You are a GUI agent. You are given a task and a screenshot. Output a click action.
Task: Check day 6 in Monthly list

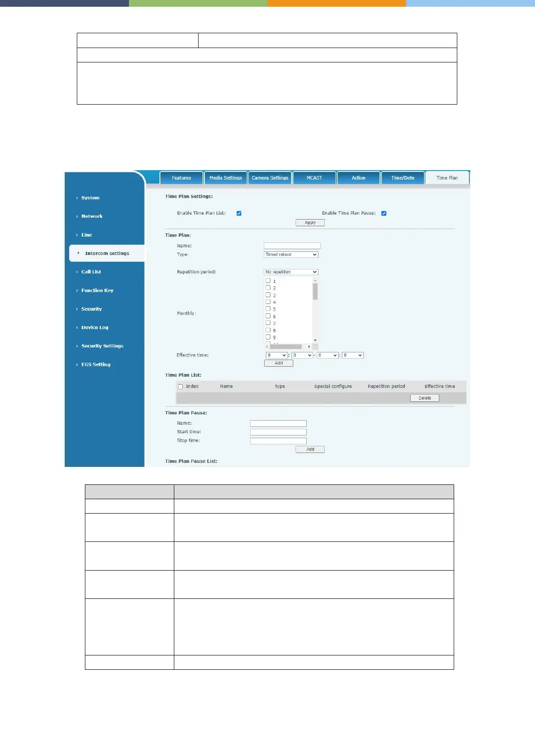(x=268, y=316)
